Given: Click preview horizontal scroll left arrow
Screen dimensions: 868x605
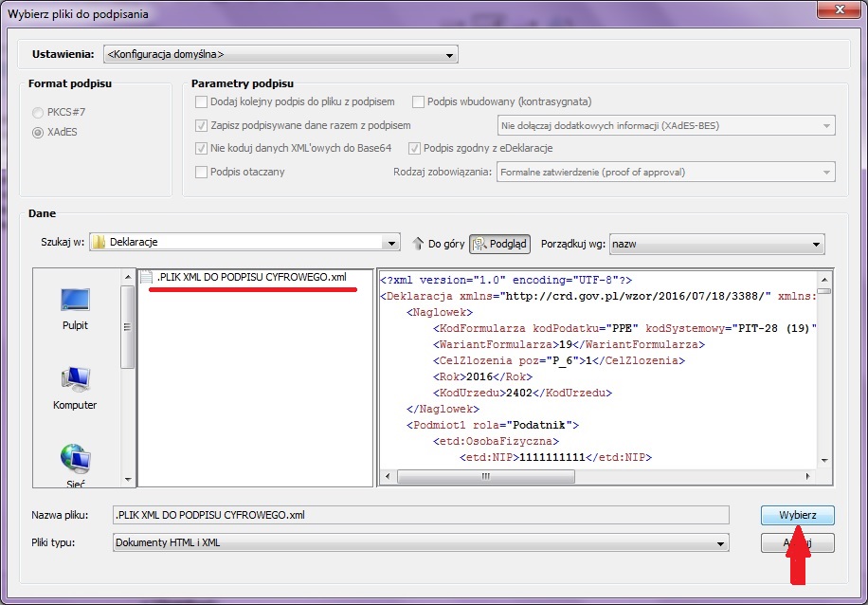Looking at the screenshot, I should coord(388,476).
